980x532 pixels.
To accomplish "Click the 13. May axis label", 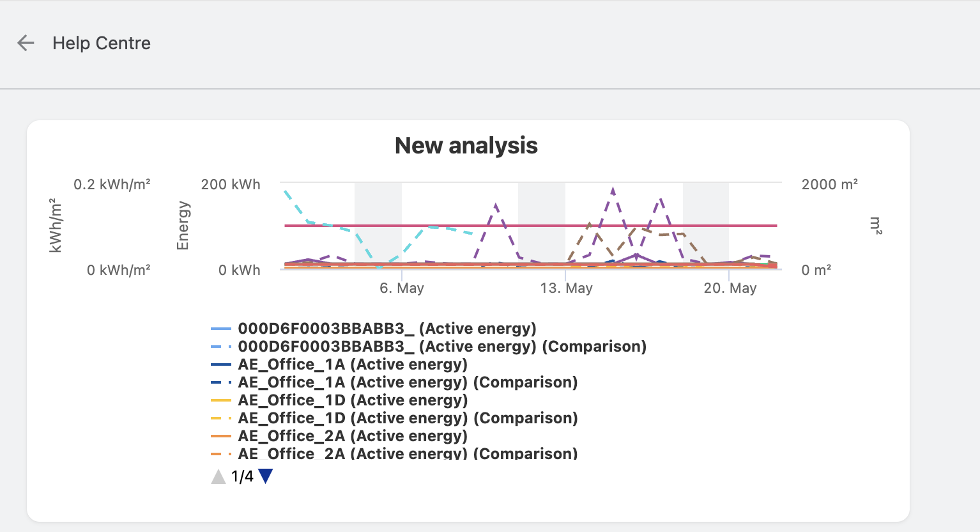I will click(x=566, y=288).
